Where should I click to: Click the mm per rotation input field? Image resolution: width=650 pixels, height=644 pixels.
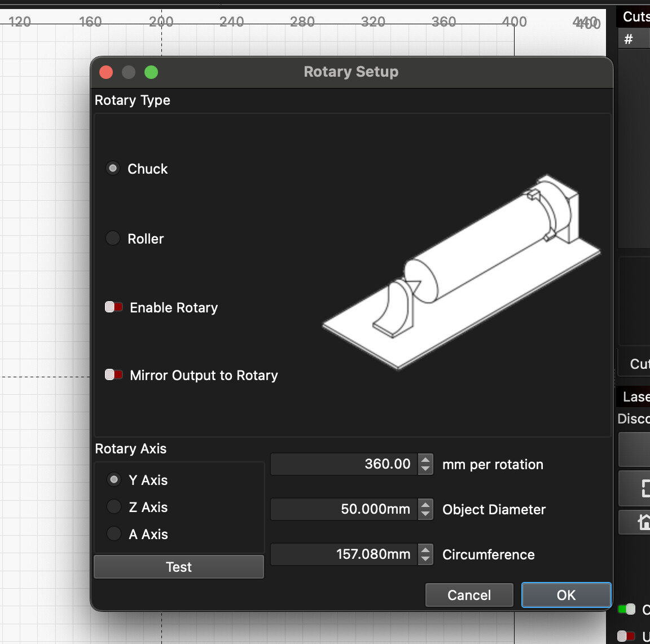344,464
